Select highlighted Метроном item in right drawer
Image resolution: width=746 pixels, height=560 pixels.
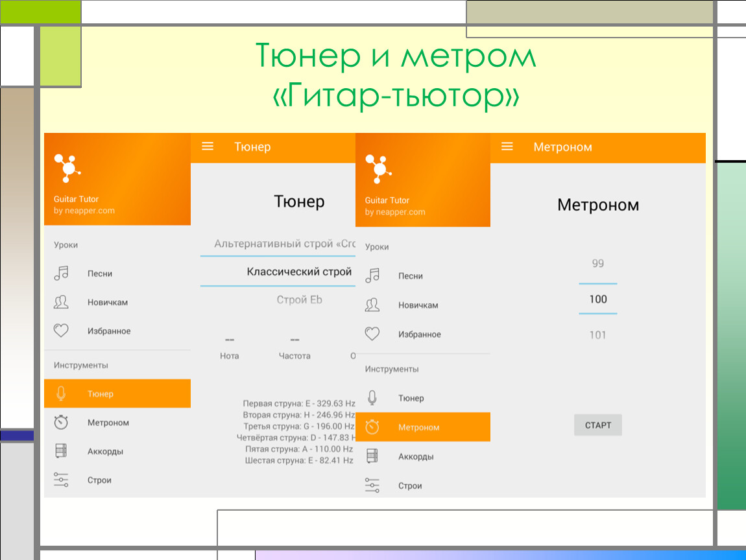(x=422, y=427)
